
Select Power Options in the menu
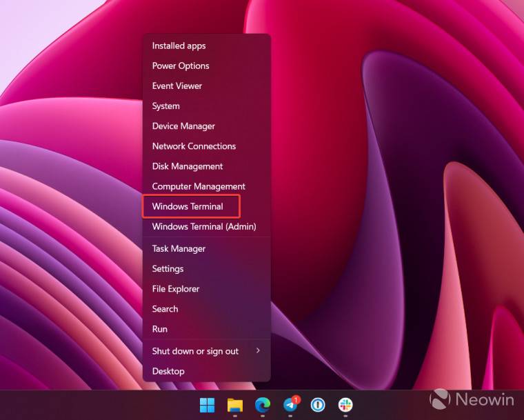[x=181, y=66]
